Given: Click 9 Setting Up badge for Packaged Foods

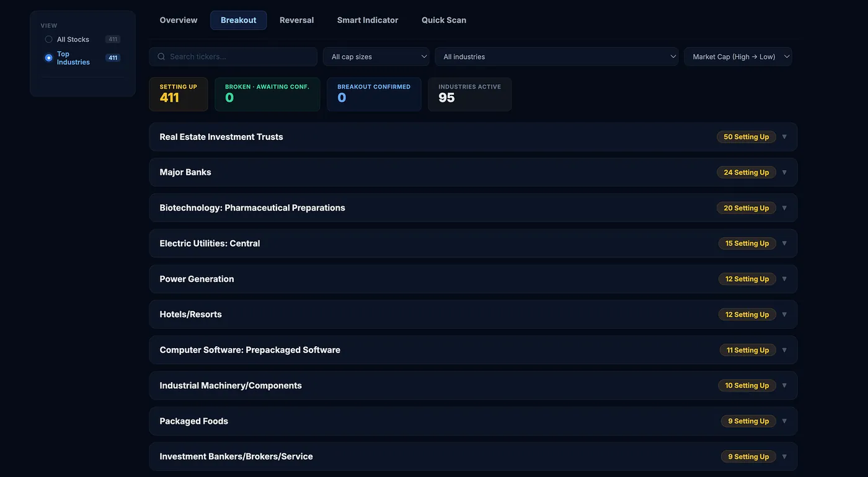Looking at the screenshot, I should tap(748, 421).
